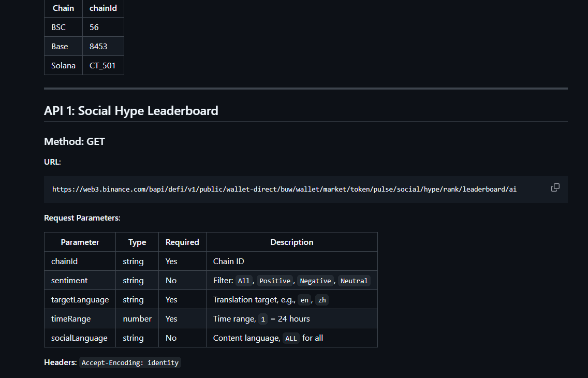Click the Description column header
The image size is (588, 378).
tap(291, 242)
